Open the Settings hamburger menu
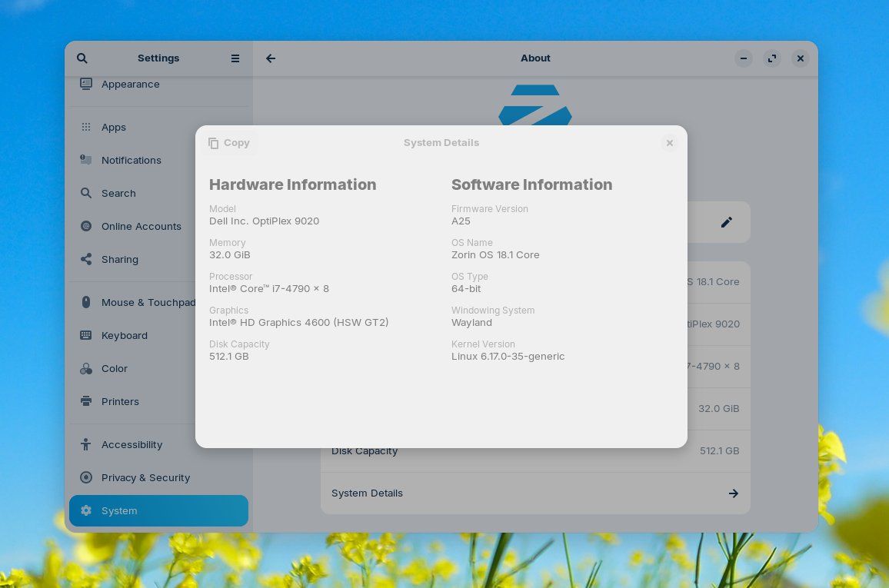Screen dimensions: 889x588 click(235, 58)
